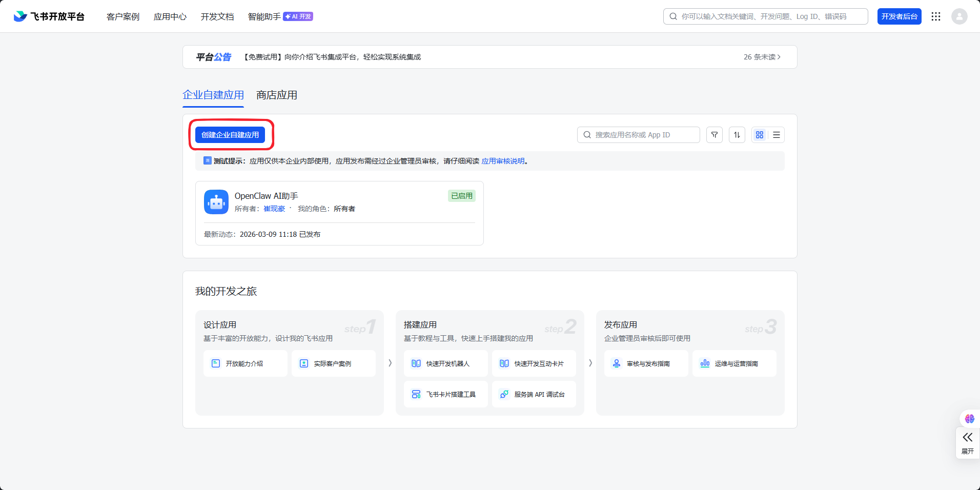Open the nine-dot apps grid menu

pos(935,16)
